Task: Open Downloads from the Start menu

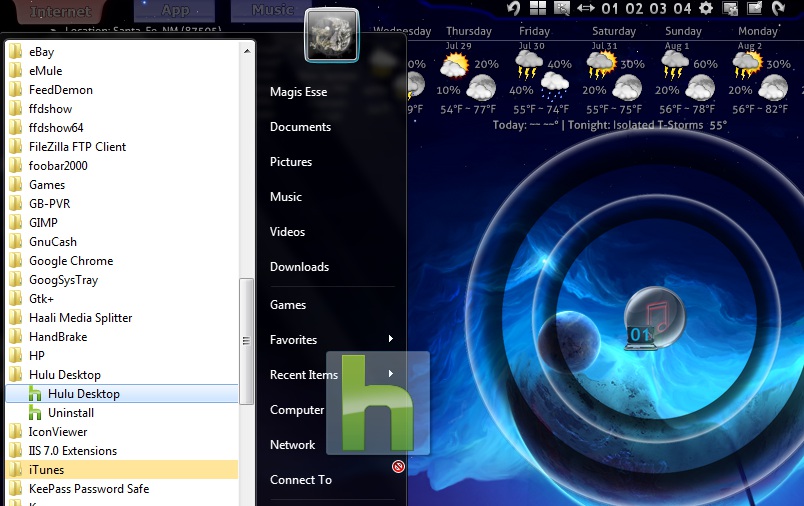Action: pyautogui.click(x=299, y=267)
